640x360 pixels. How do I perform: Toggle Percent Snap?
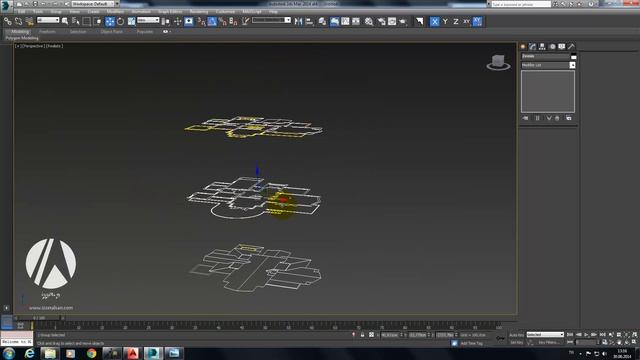tap(222, 21)
